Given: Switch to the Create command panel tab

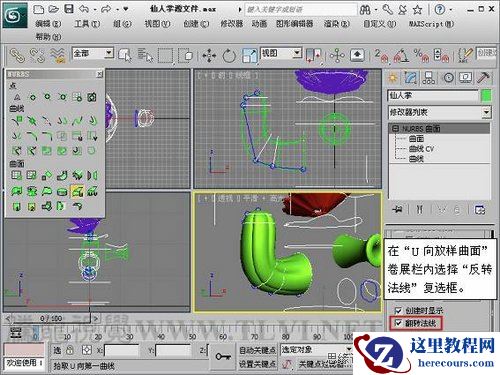Looking at the screenshot, I should 393,78.
